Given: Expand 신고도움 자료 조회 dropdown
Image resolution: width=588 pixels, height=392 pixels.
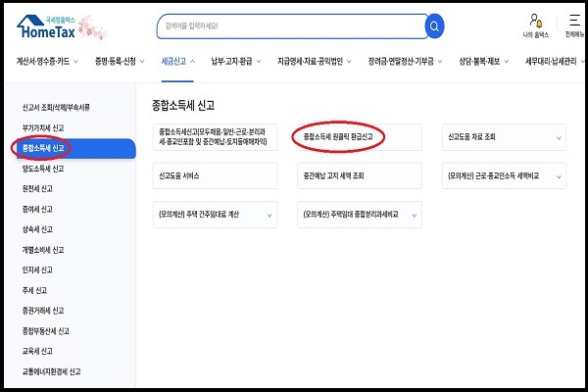Looking at the screenshot, I should pyautogui.click(x=504, y=137).
